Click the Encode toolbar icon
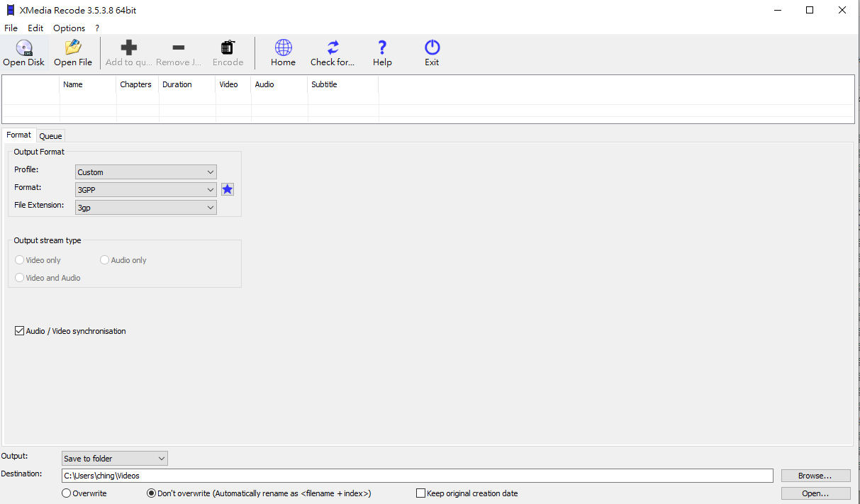The image size is (860, 504). coord(228,48)
